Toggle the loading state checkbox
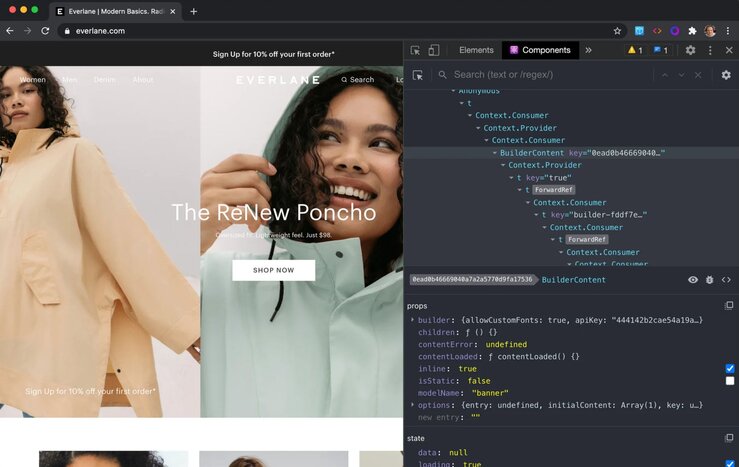This screenshot has height=467, width=739. coord(730,464)
